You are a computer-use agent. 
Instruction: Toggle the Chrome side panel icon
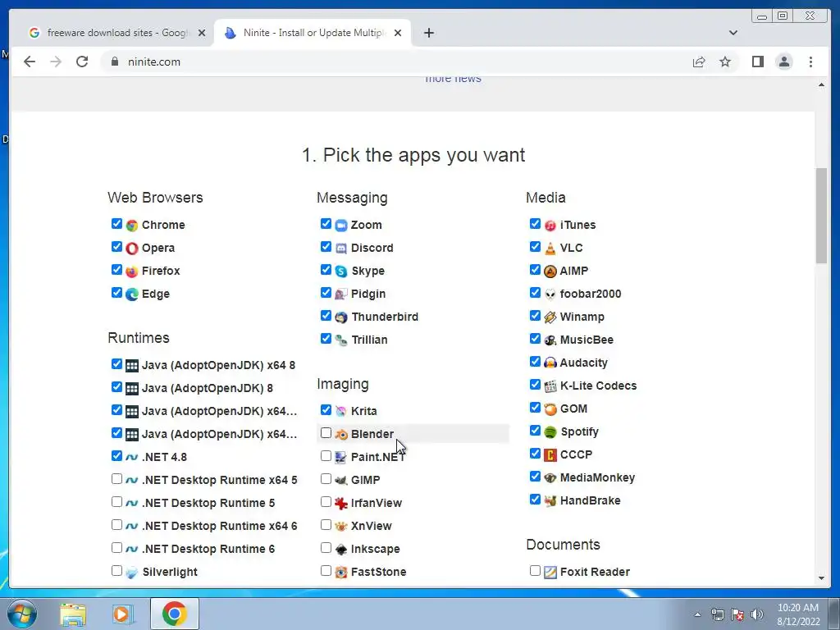757,62
